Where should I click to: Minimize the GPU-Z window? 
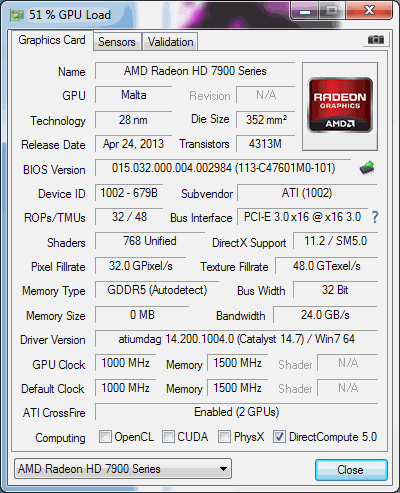click(305, 12)
